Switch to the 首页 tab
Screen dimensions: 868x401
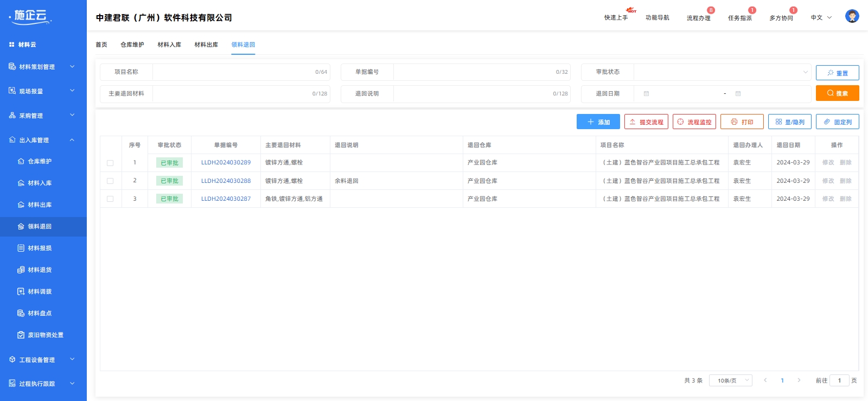pos(101,44)
